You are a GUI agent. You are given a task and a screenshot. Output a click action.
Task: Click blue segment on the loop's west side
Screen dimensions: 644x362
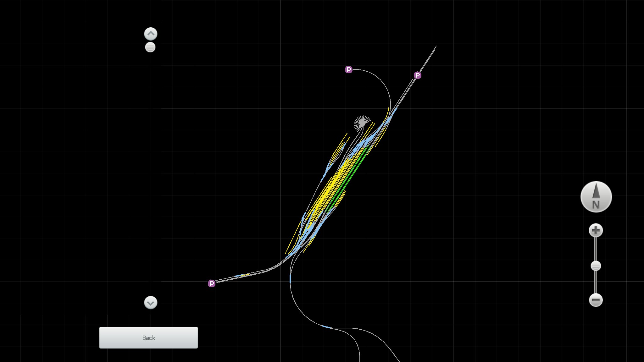[290, 279]
